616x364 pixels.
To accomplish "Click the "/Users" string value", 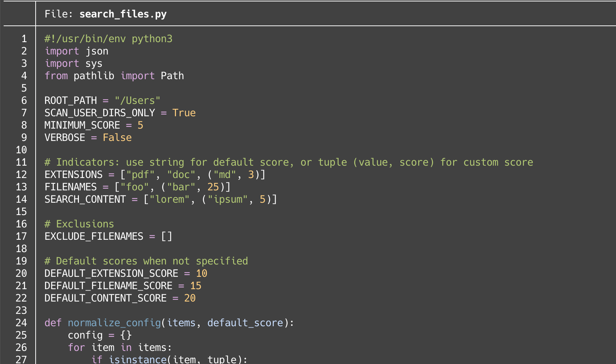I will click(x=137, y=101).
